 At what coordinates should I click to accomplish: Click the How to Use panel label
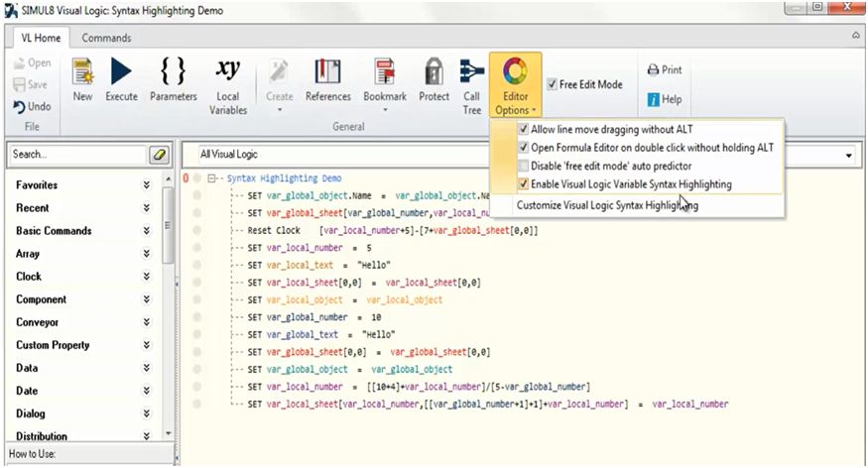[x=32, y=454]
